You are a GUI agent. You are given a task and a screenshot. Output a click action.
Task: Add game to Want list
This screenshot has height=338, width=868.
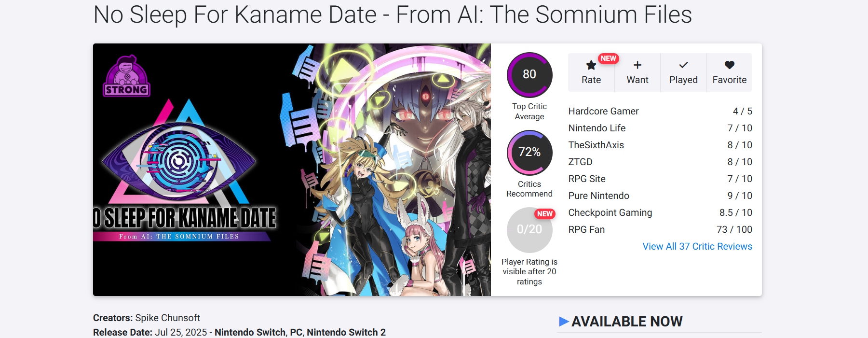click(637, 72)
